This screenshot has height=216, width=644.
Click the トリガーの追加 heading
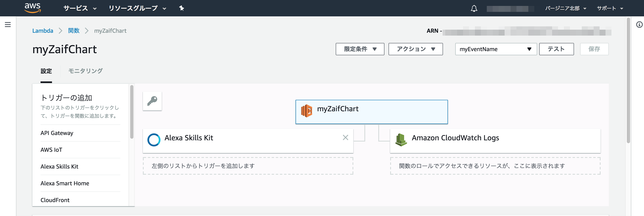(x=67, y=98)
